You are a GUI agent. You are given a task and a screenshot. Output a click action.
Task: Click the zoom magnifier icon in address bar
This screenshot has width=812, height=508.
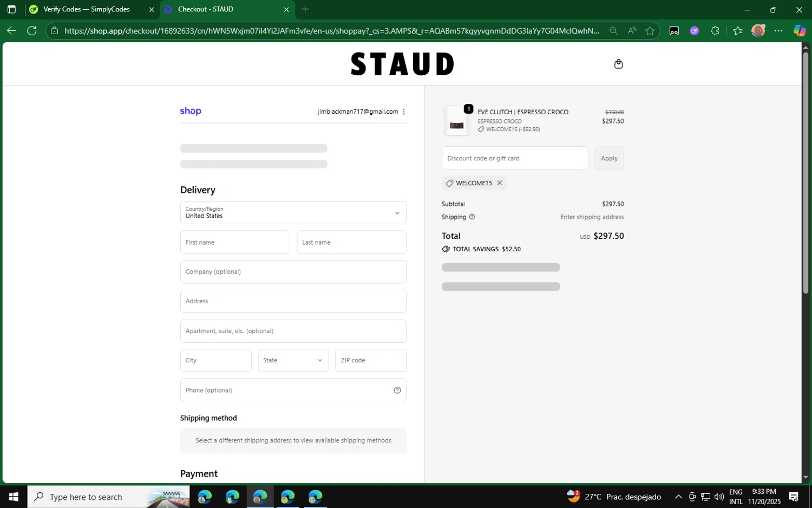[x=613, y=31]
